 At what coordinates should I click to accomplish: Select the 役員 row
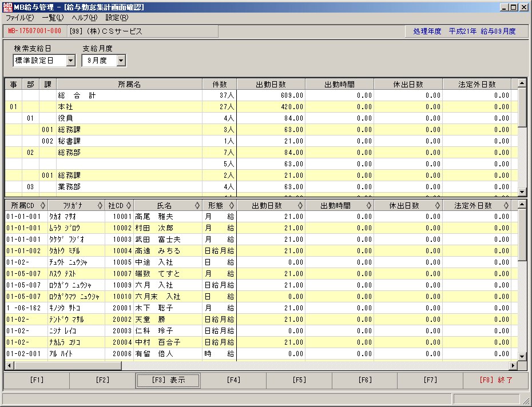pos(261,118)
